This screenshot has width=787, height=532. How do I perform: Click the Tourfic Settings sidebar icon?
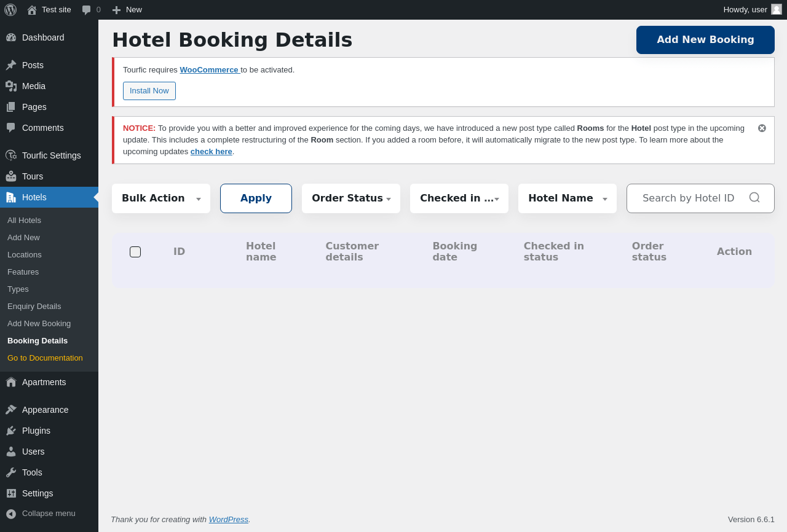click(x=11, y=155)
